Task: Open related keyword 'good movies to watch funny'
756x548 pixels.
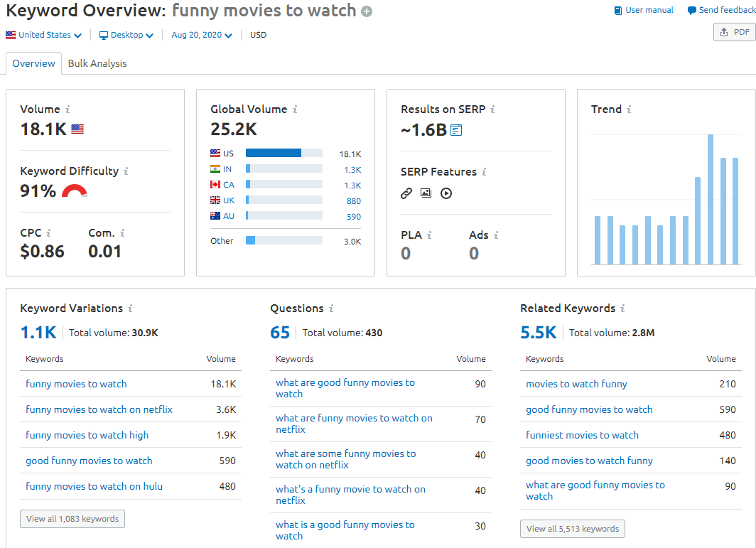Action: coord(589,461)
